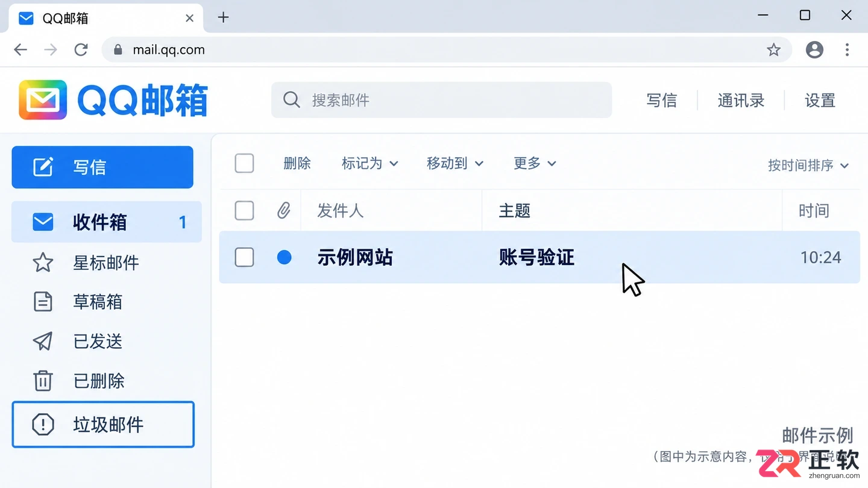Open the 按时间排序 sort dropdown
The height and width of the screenshot is (488, 868).
[x=808, y=165]
